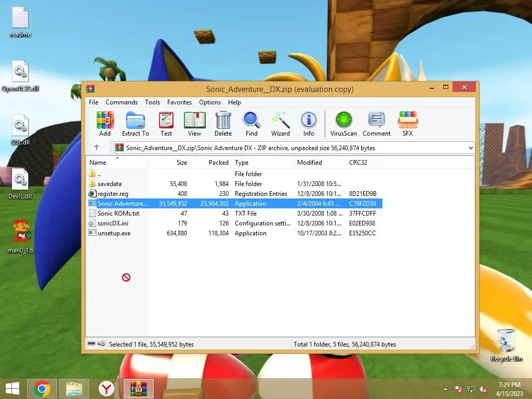Select the DevIL.dll desktop icon
This screenshot has height=399, width=532.
pos(20,184)
